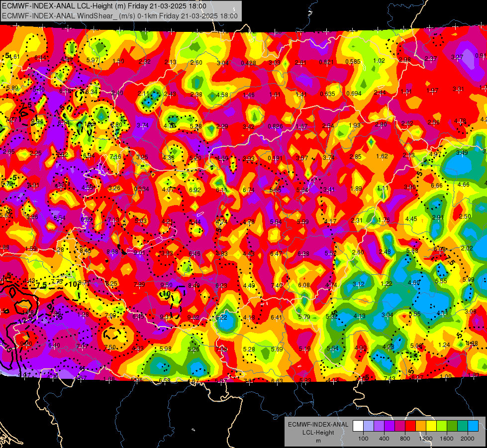This screenshot has width=487, height=448.
Task: Click wind shear value '3.27'
Action: coord(457,57)
